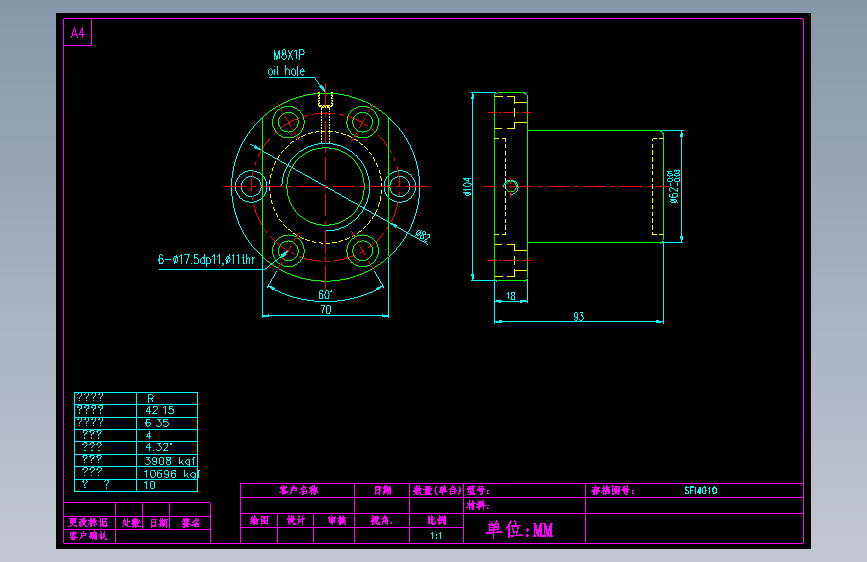Select the '比例' scale header
Image resolution: width=867 pixels, height=562 pixels.
[x=436, y=520]
